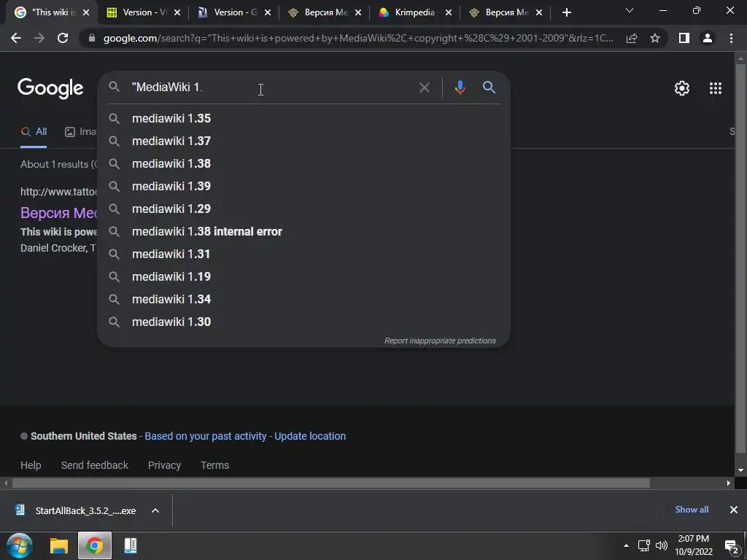Click the horizontal page scrollbar
The height and width of the screenshot is (560, 747).
tap(331, 483)
